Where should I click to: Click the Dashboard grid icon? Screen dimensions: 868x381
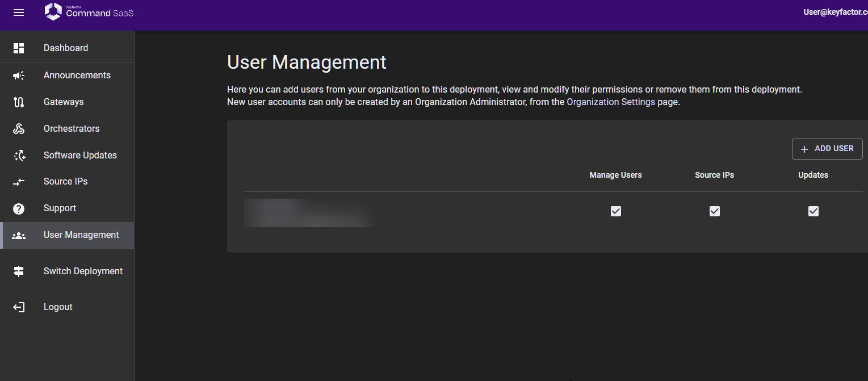click(19, 48)
